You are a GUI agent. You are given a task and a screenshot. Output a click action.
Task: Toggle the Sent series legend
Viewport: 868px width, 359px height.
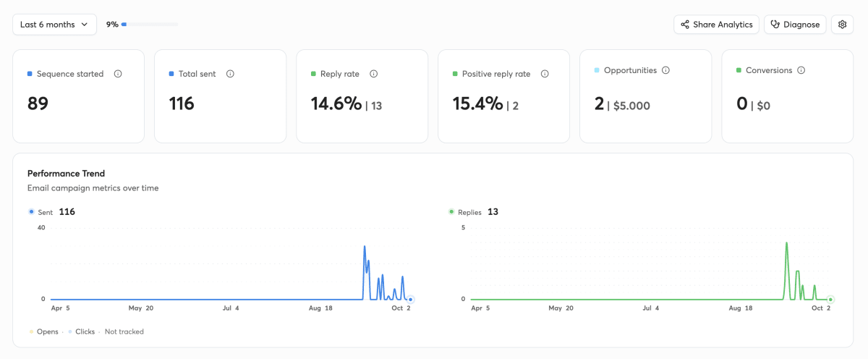click(41, 212)
